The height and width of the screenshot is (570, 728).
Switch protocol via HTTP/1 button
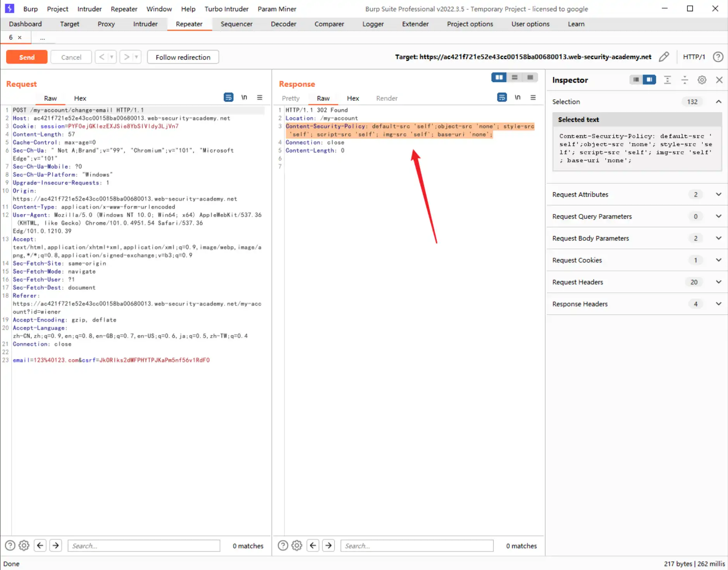[x=694, y=57]
